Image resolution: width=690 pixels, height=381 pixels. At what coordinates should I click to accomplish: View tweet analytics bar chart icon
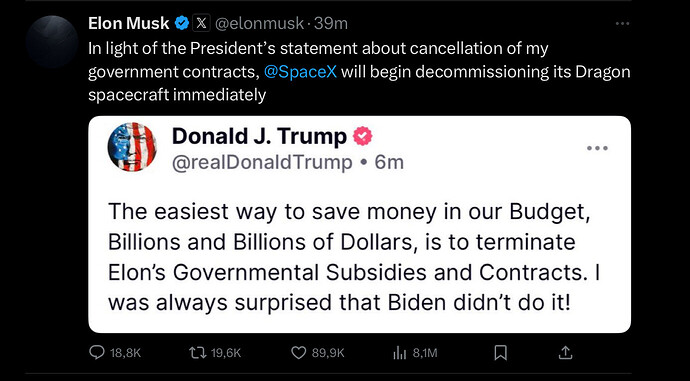point(399,352)
